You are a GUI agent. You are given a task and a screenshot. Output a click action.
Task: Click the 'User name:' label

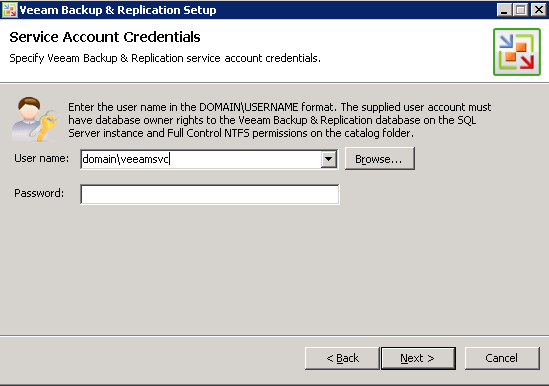(41, 158)
